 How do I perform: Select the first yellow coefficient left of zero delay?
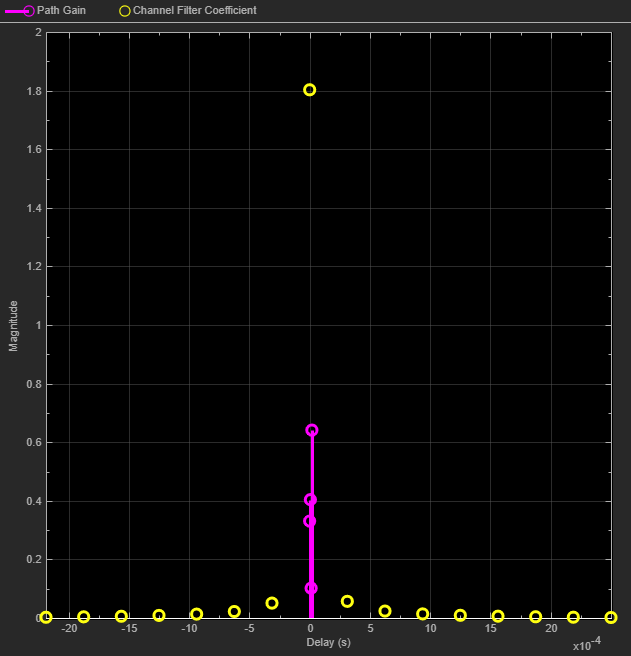[272, 603]
